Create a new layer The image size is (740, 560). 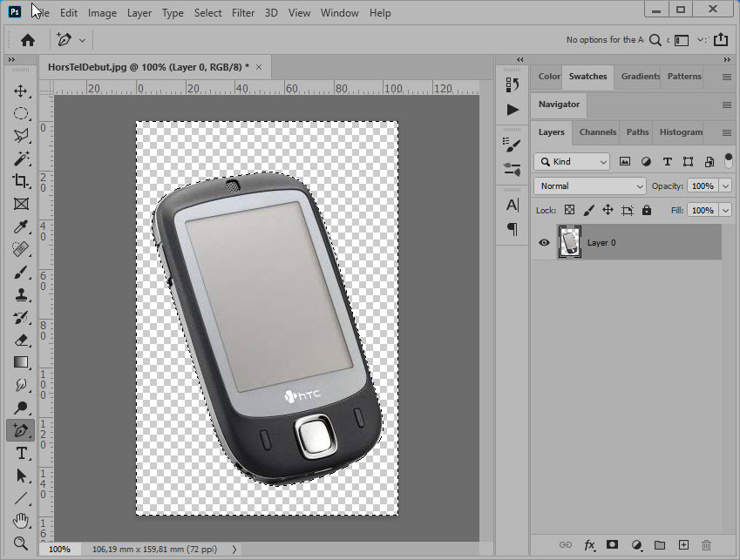click(683, 545)
